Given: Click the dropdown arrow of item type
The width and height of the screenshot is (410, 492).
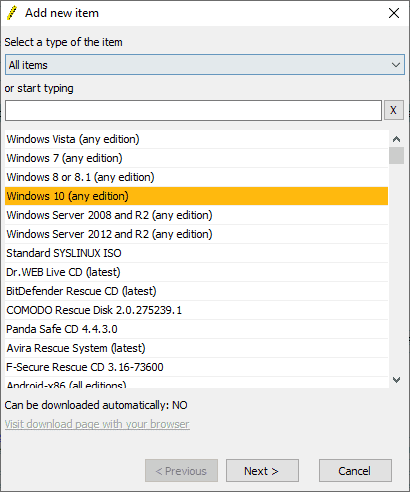Looking at the screenshot, I should 396,65.
